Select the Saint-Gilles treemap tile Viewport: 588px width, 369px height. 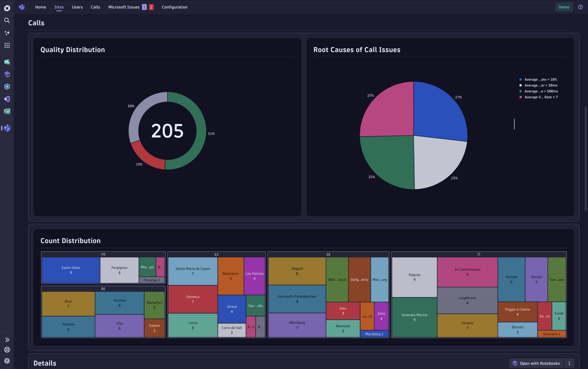[x=71, y=270]
